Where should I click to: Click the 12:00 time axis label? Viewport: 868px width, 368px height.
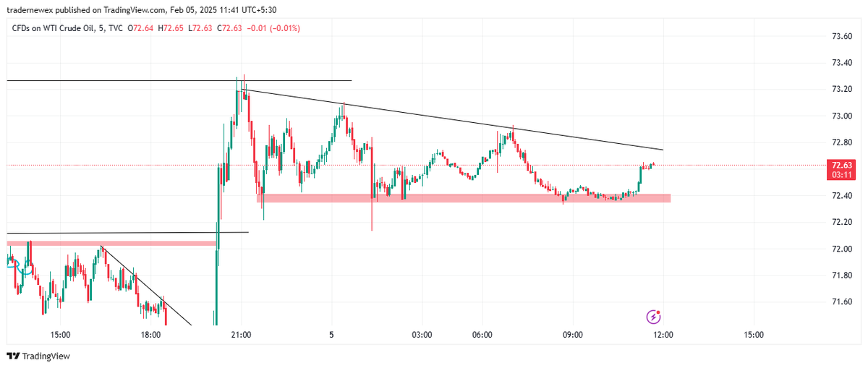(x=663, y=335)
